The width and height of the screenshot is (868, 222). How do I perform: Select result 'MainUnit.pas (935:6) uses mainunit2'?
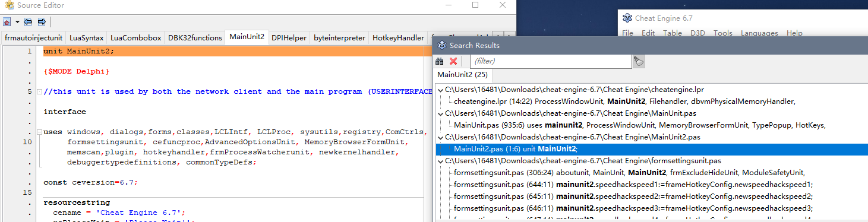click(640, 125)
